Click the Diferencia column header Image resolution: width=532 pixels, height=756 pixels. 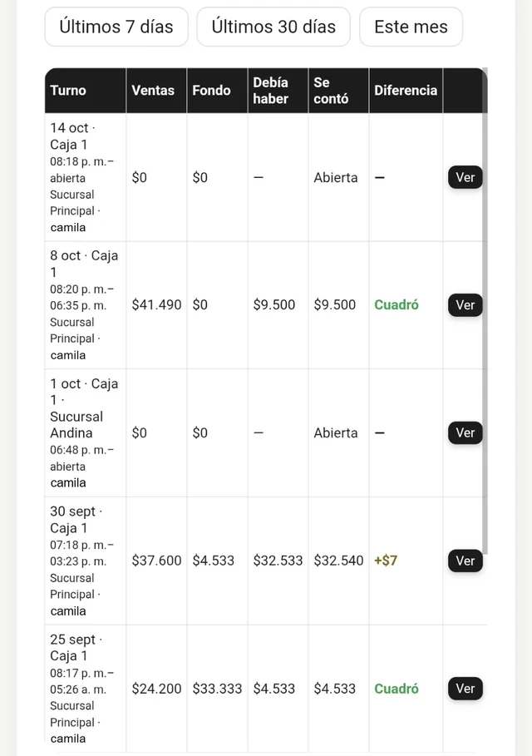coord(406,91)
